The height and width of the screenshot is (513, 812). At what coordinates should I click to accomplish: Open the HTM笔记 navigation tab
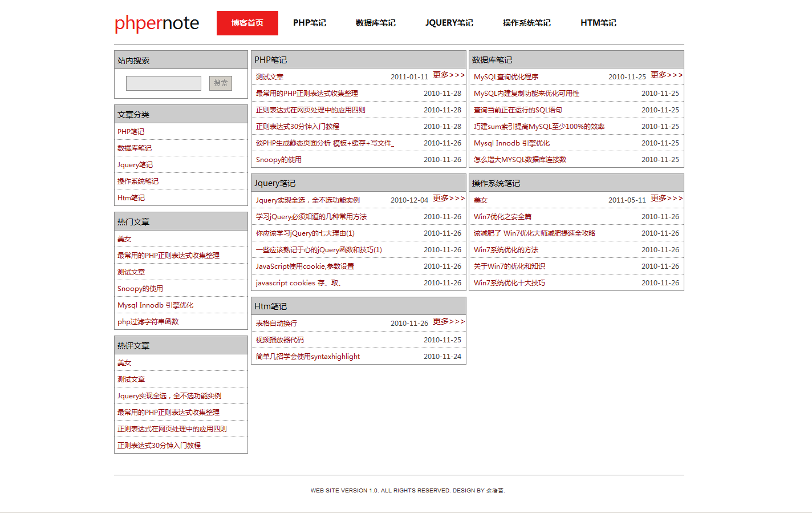598,23
